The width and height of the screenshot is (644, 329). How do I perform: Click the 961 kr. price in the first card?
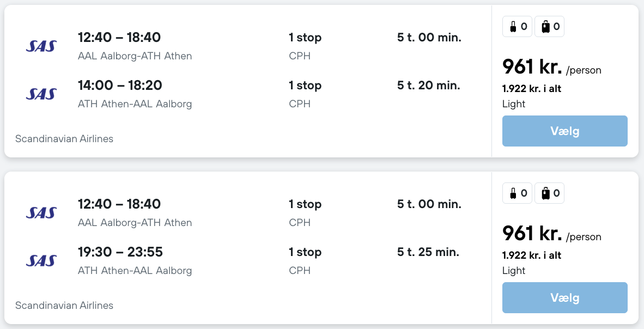pyautogui.click(x=532, y=67)
